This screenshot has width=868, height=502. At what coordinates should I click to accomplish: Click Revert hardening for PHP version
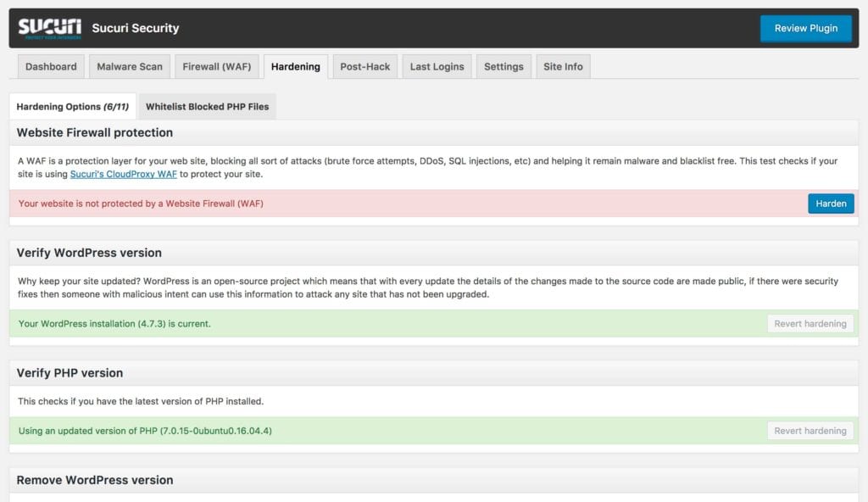(810, 431)
